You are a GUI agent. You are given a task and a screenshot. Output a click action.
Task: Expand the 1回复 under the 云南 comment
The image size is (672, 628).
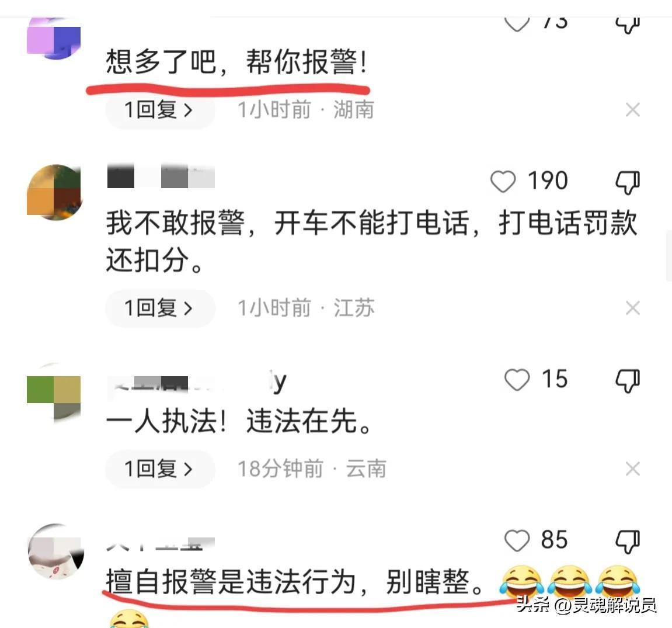[x=160, y=469]
